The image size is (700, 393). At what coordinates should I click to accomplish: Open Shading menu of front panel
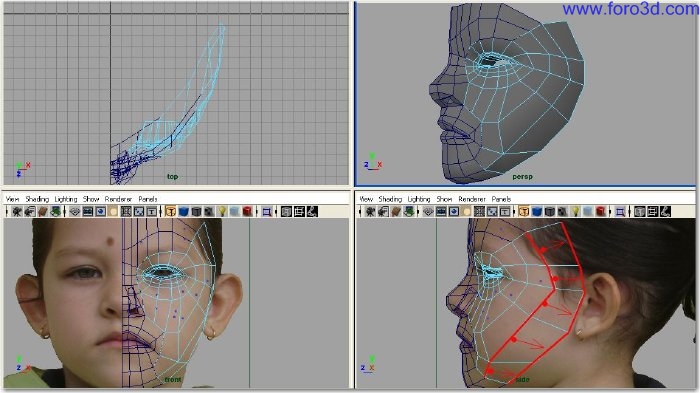coord(37,199)
